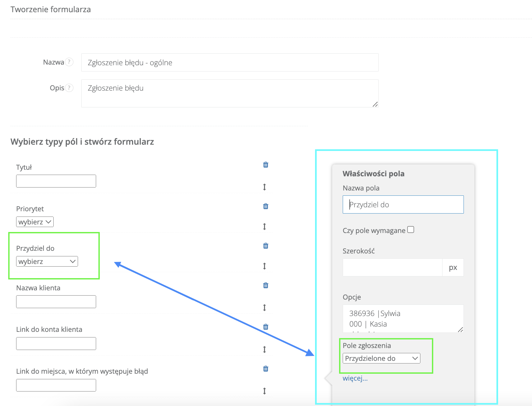This screenshot has height=406, width=532.
Task: Remove the Przydziel do field via trash icon
Action: (266, 246)
